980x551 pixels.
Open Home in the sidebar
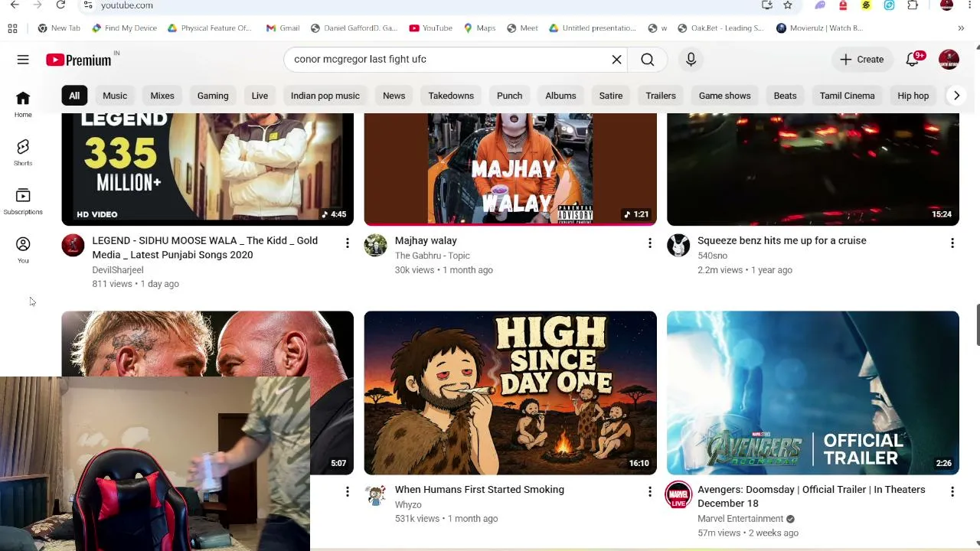[23, 104]
